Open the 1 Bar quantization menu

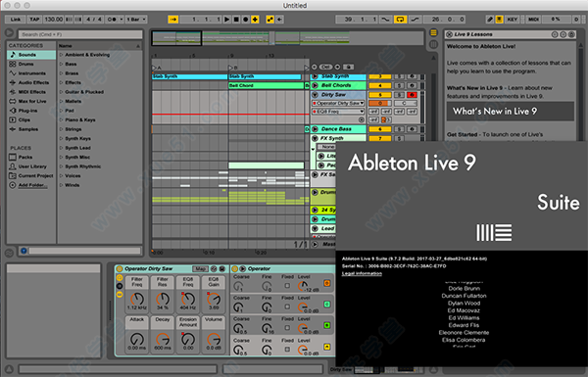136,20
